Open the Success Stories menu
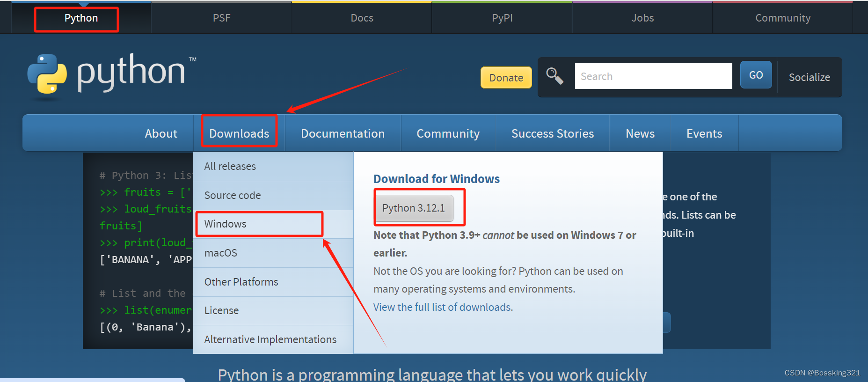This screenshot has width=868, height=382. [553, 133]
